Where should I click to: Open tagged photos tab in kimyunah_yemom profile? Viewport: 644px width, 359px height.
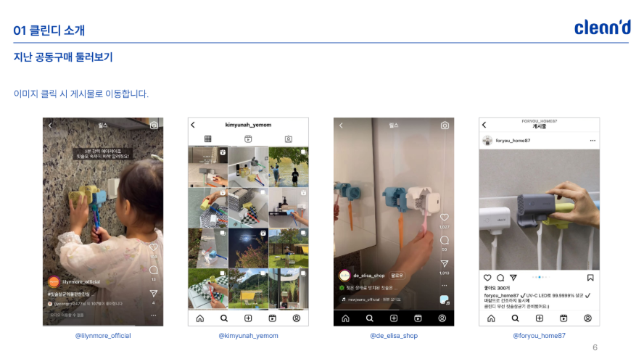288,139
